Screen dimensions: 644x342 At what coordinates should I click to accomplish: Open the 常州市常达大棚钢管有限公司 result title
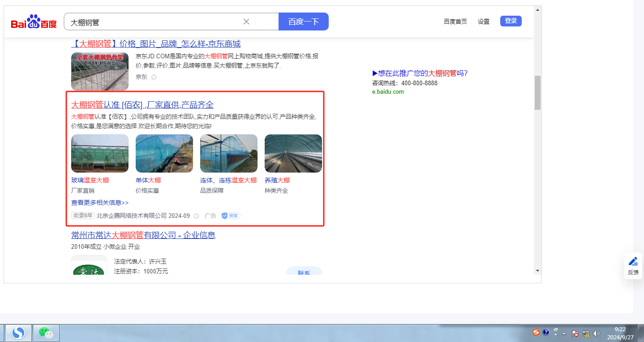(x=143, y=235)
